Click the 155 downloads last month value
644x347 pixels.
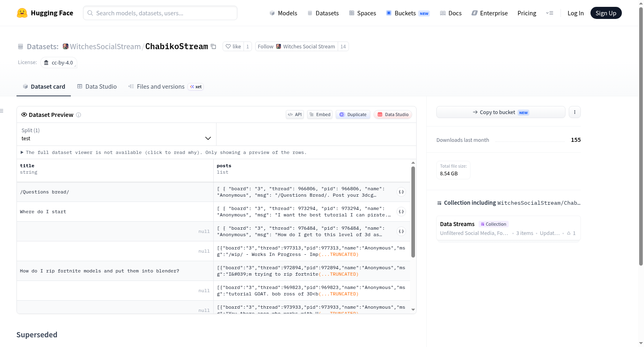point(576,140)
